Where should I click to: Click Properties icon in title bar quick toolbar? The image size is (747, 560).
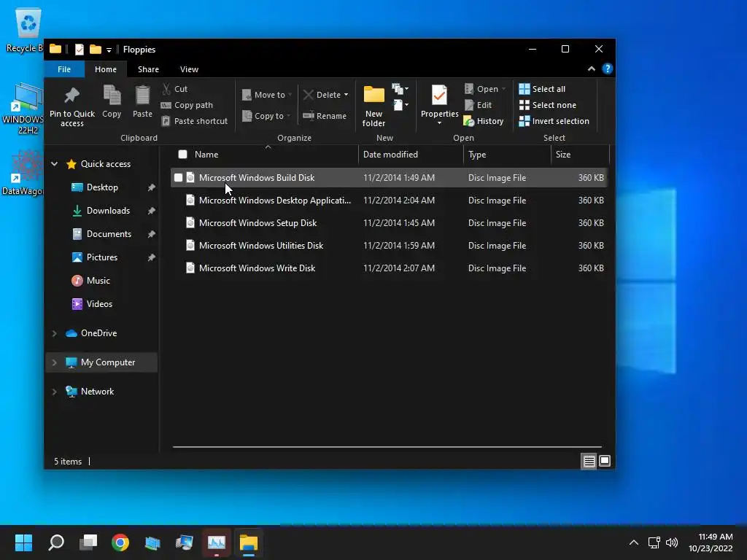79,49
